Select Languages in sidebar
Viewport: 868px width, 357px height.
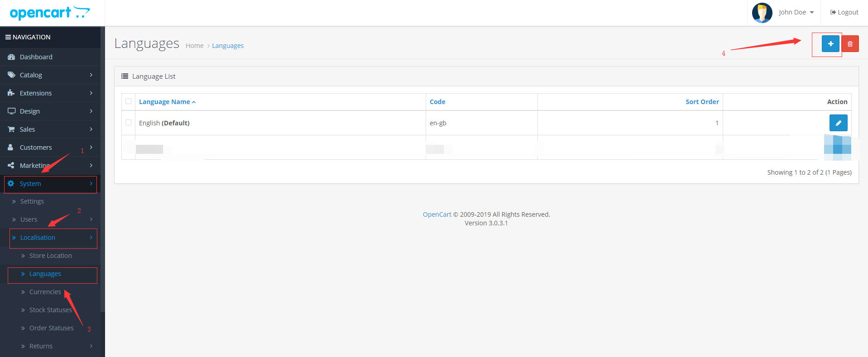(45, 274)
